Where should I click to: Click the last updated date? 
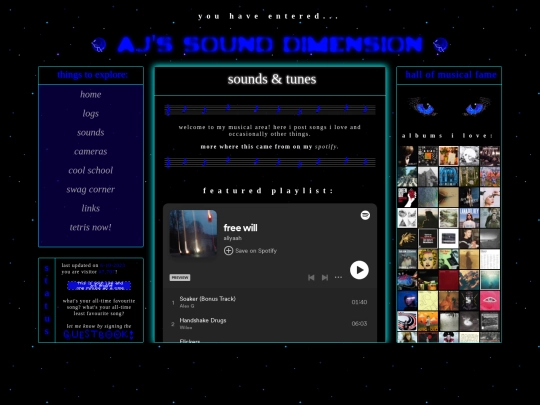pos(112,265)
